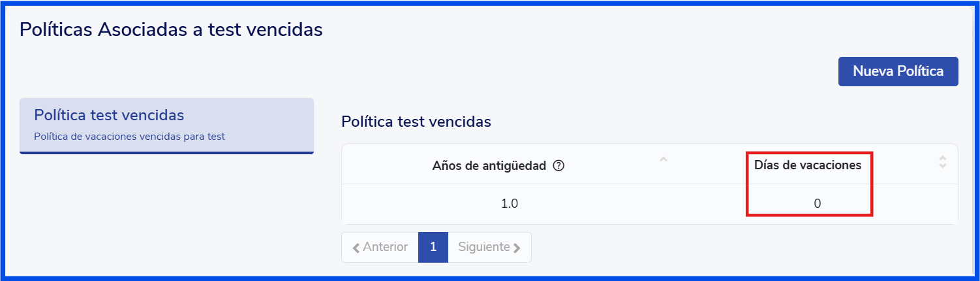Sort by the Días de vacaciones header label

click(808, 165)
